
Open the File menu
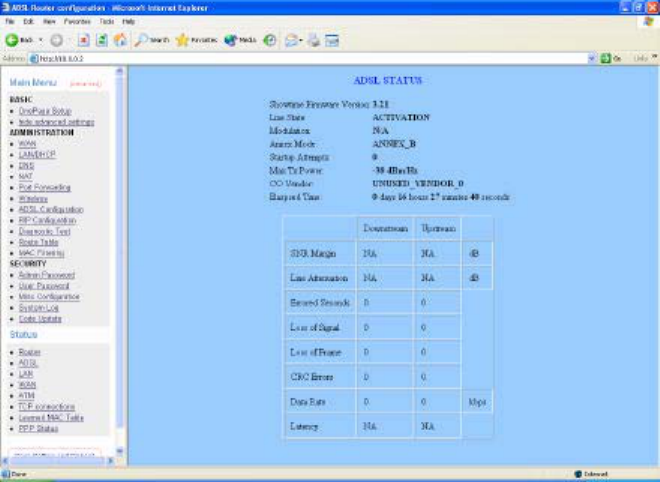coord(10,21)
